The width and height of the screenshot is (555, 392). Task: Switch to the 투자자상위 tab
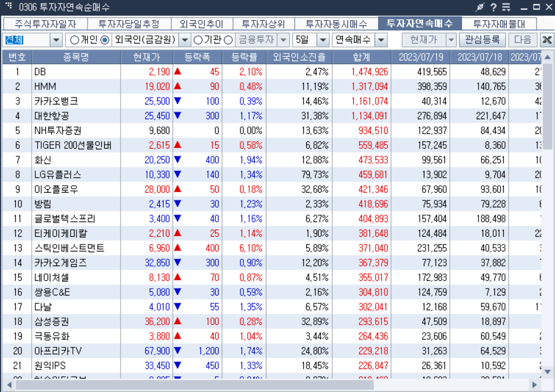(263, 24)
